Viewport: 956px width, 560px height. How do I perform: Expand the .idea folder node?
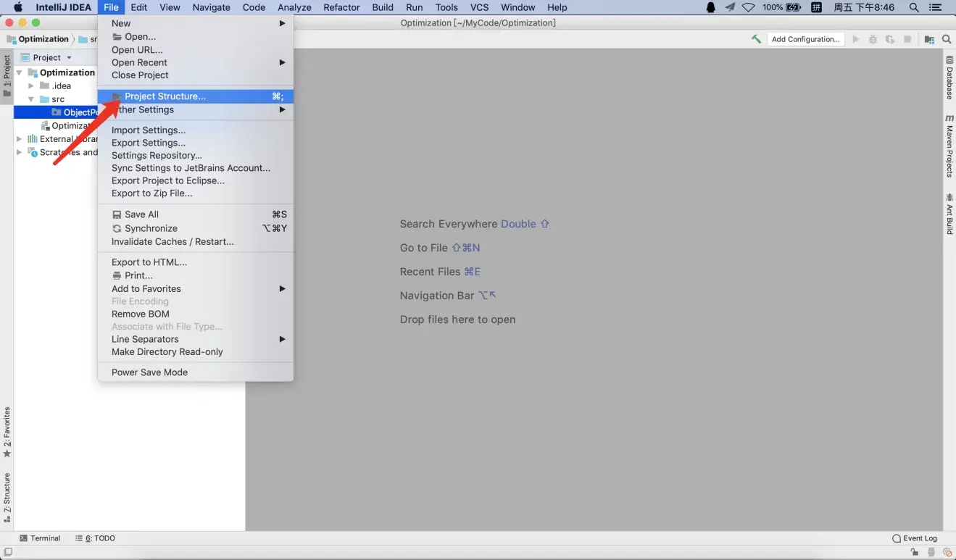pyautogui.click(x=31, y=85)
